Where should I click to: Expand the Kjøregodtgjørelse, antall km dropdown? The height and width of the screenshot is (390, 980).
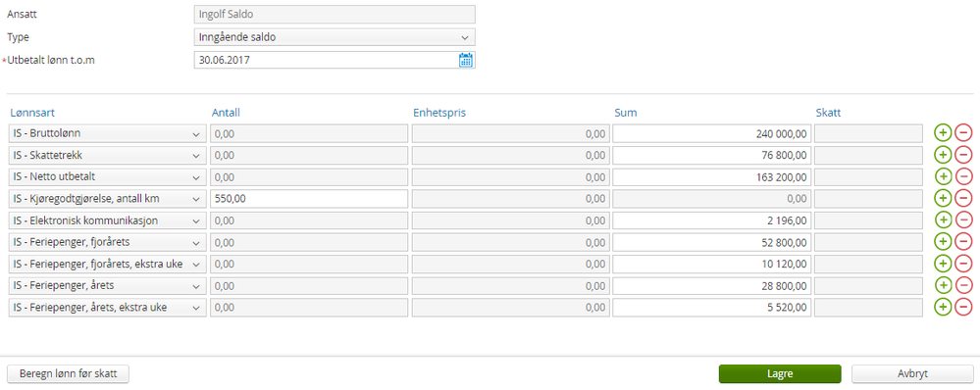(108, 199)
